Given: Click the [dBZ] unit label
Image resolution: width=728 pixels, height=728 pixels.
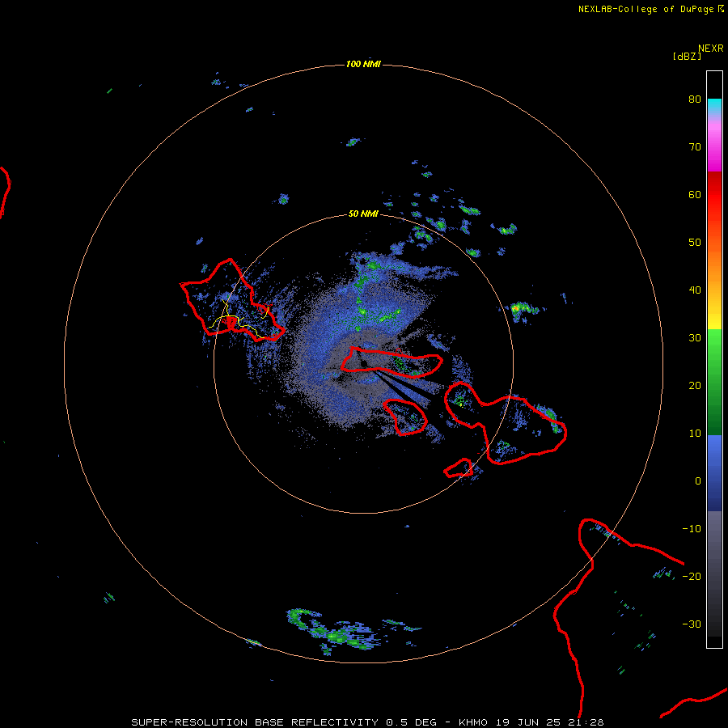Looking at the screenshot, I should pyautogui.click(x=687, y=56).
